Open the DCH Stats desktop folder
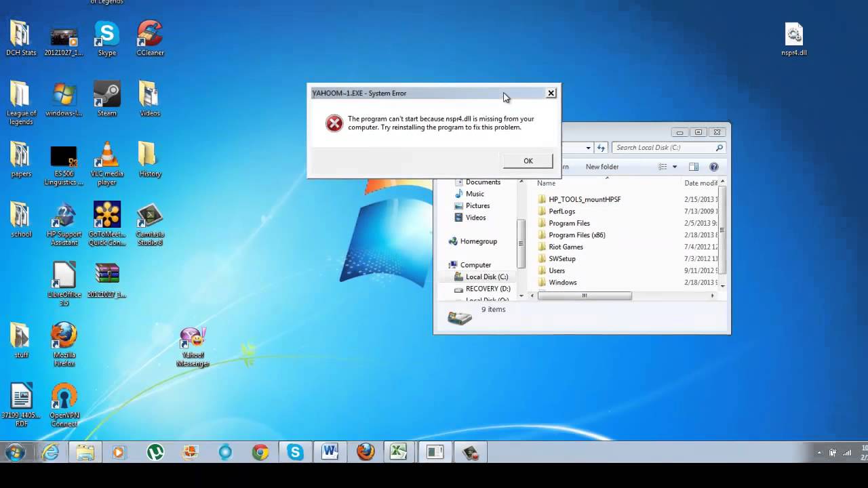Image resolution: width=868 pixels, height=488 pixels. point(21,39)
